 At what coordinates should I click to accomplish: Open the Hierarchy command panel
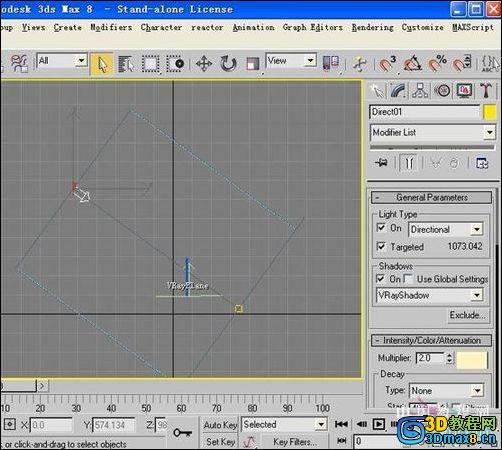pyautogui.click(x=420, y=91)
